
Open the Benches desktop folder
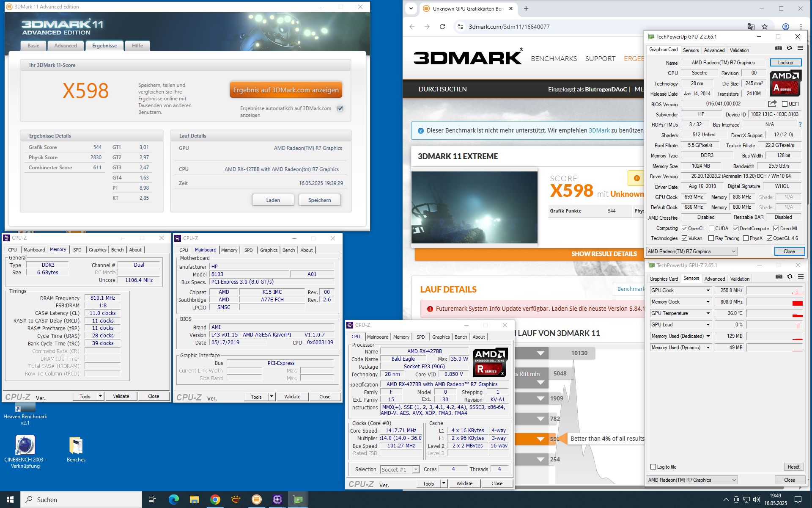pyautogui.click(x=76, y=450)
